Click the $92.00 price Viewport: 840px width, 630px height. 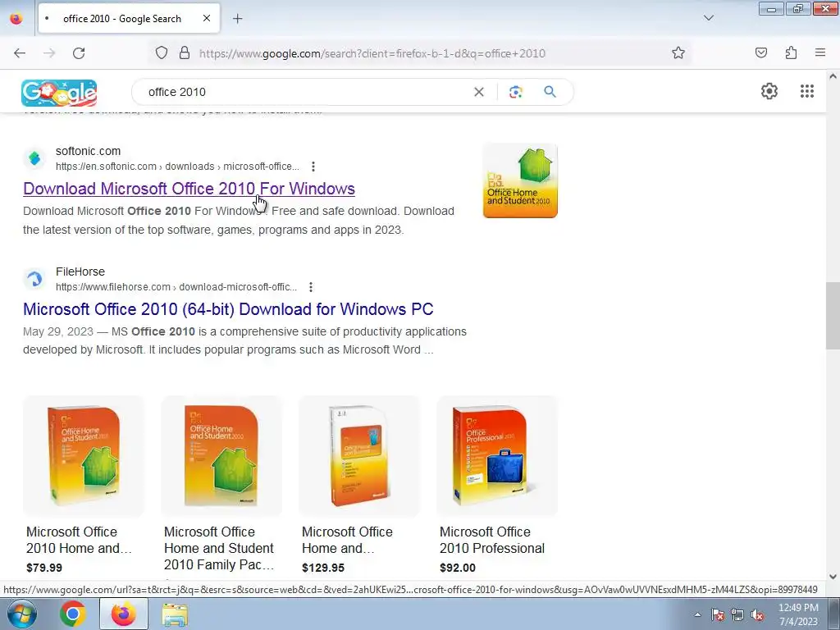(x=458, y=568)
